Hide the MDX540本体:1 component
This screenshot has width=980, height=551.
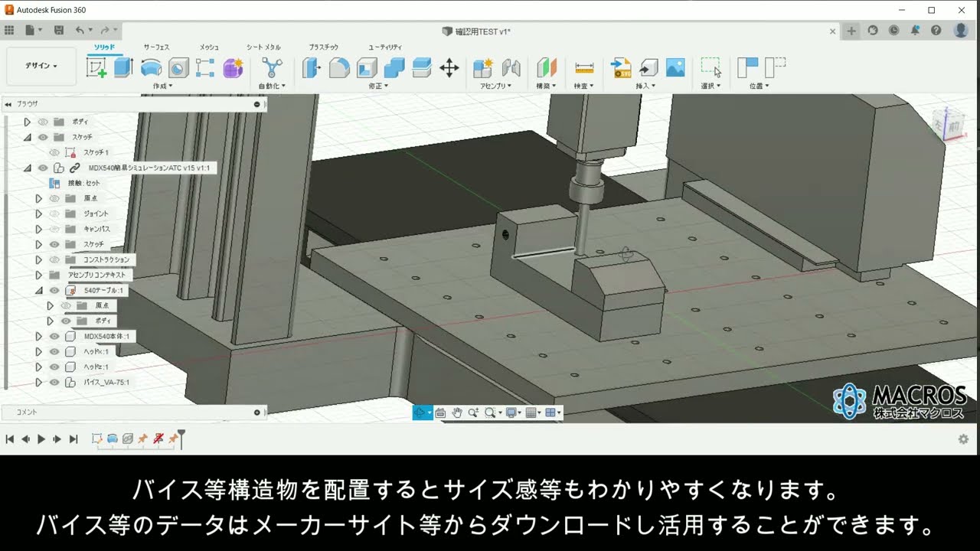(54, 336)
